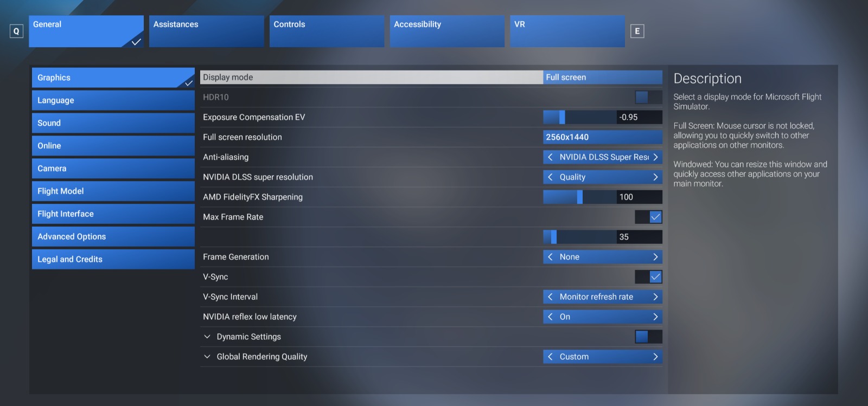Switch to the Controls tab
Image resolution: width=868 pixels, height=406 pixels.
327,31
